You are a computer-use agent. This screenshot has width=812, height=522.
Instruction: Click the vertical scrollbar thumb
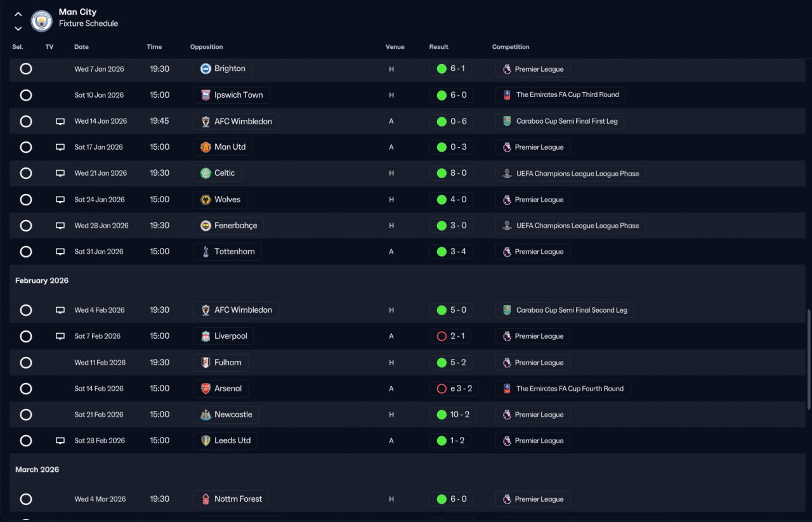click(x=808, y=360)
